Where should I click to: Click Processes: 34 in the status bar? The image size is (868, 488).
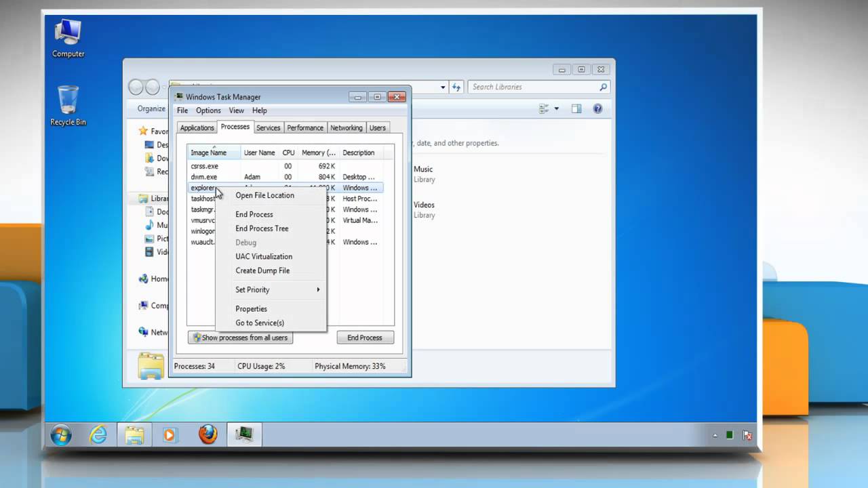(x=195, y=366)
